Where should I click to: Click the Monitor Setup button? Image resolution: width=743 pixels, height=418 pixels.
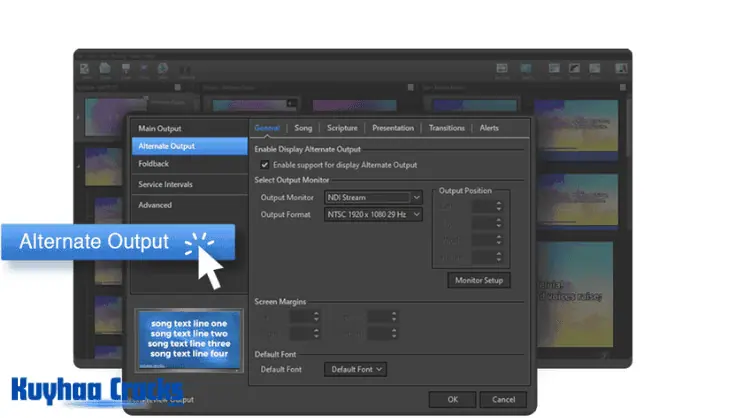pyautogui.click(x=479, y=281)
